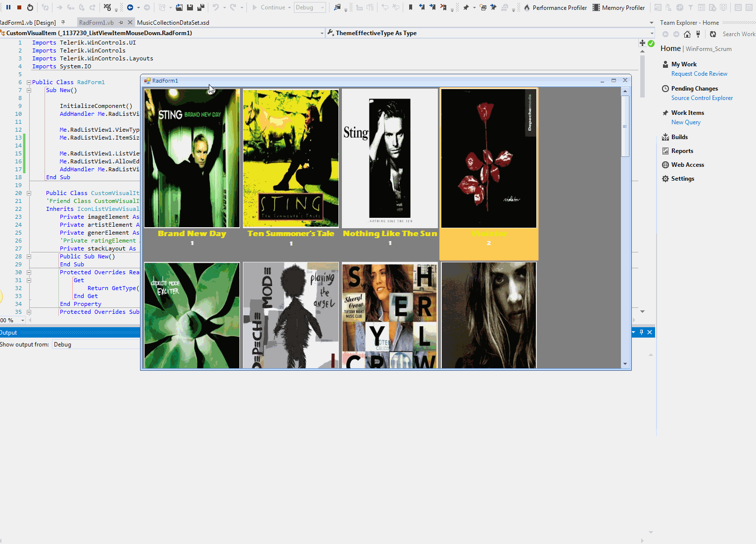Select the Nothing Like The Sun album cover
This screenshot has height=544, width=756.
pyautogui.click(x=390, y=158)
